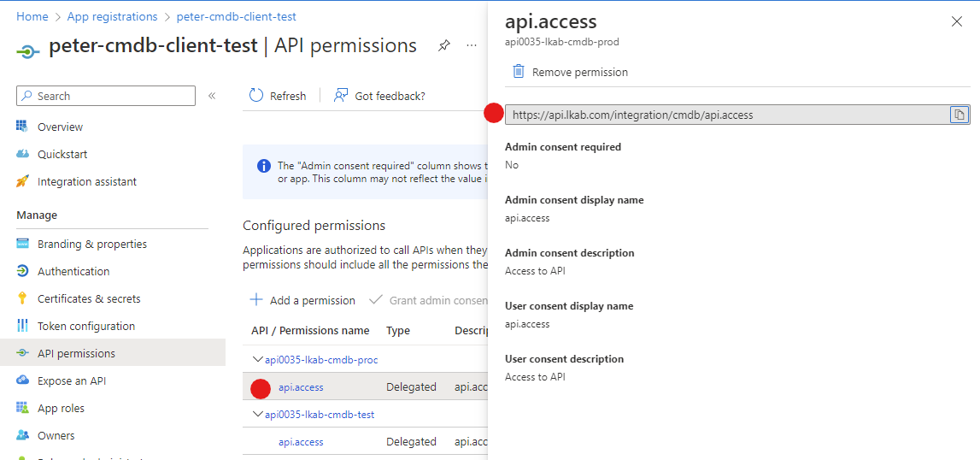Click the Integration assistant rocket icon

(x=23, y=181)
